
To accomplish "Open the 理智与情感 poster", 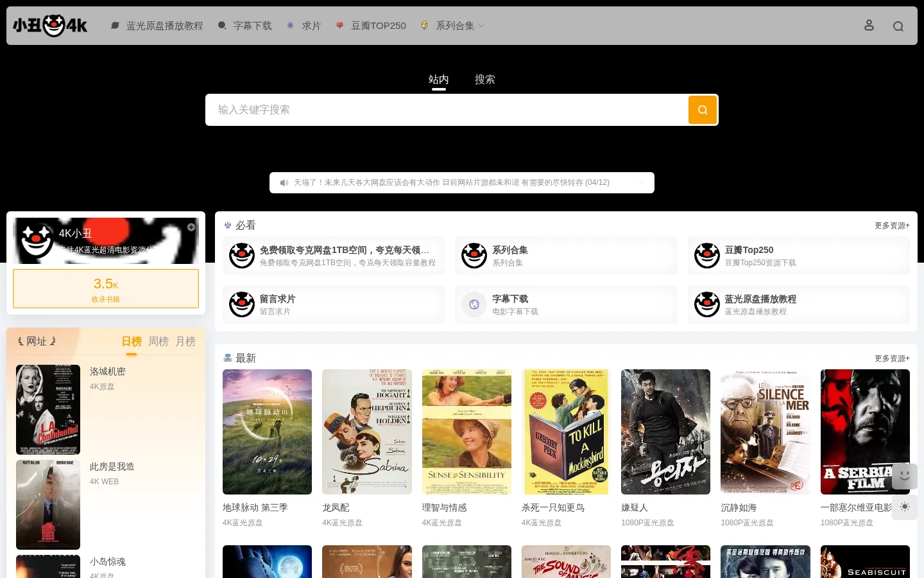I will tap(466, 432).
